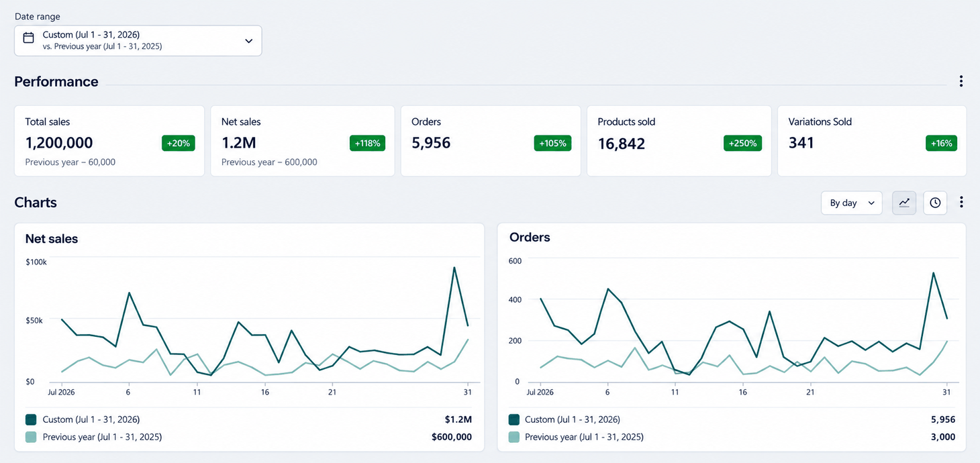Image resolution: width=980 pixels, height=463 pixels.
Task: Click the +118% badge on Net sales
Action: pyautogui.click(x=367, y=143)
